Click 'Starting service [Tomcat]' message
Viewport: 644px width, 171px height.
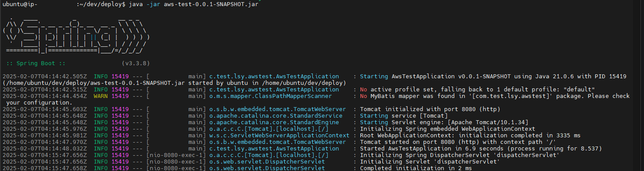pyautogui.click(x=404, y=116)
